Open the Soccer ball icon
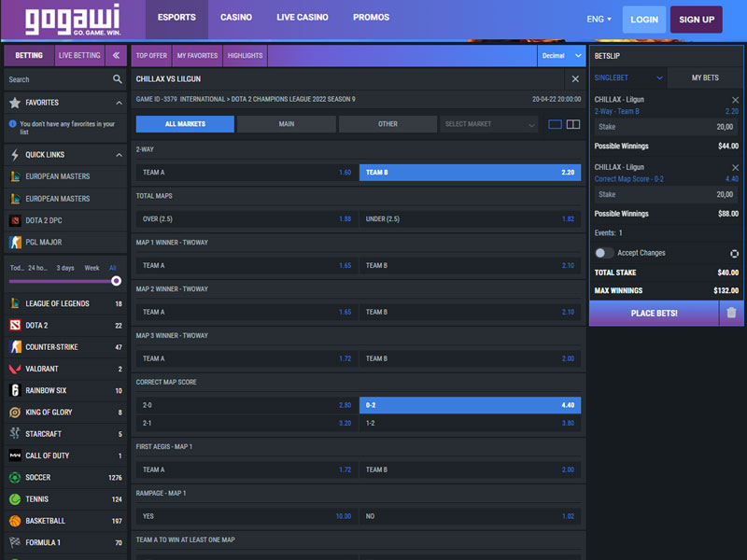Viewport: 747px width, 560px height. tap(15, 477)
